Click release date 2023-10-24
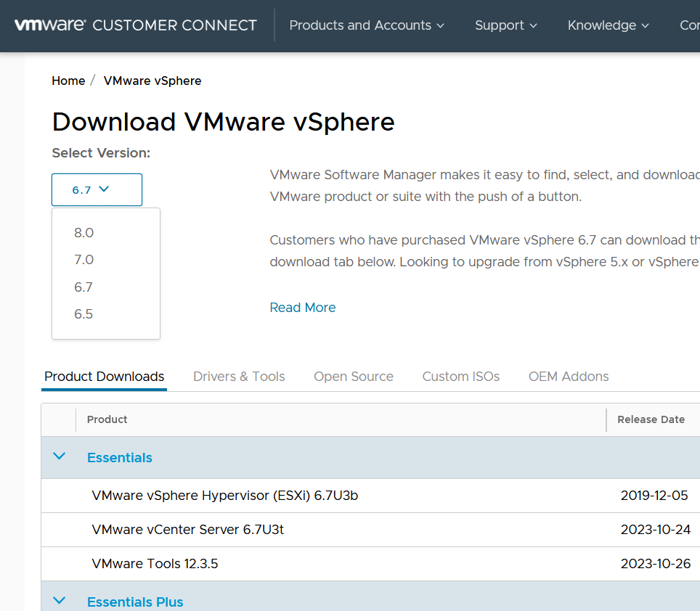The width and height of the screenshot is (700, 611). pyautogui.click(x=656, y=530)
